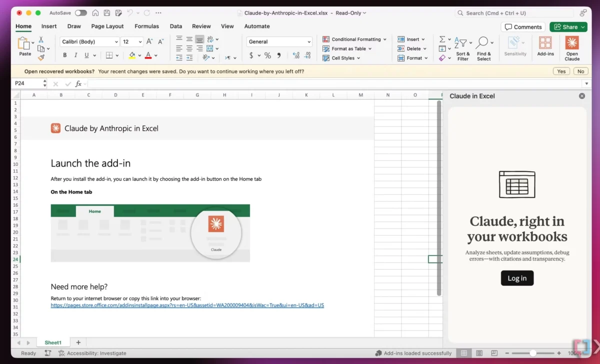Image resolution: width=600 pixels, height=364 pixels.
Task: Toggle Top Align for cell text
Action: tap(179, 39)
